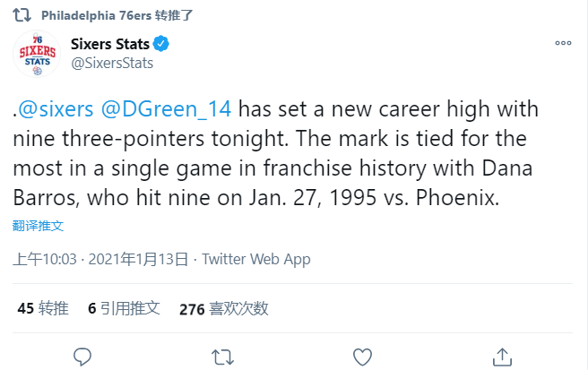Viewport: 588px width, 370px height.
Task: Like the tweet with the heart icon
Action: coord(362,357)
